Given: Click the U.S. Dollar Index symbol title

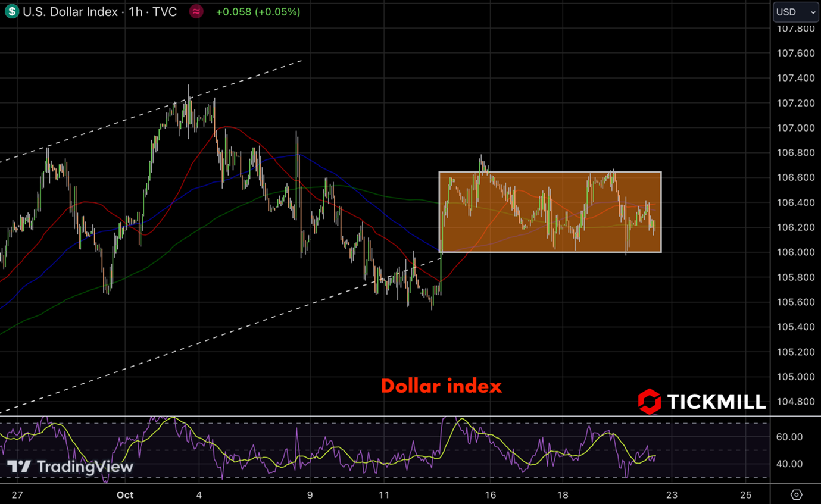Looking at the screenshot, I should point(70,12).
